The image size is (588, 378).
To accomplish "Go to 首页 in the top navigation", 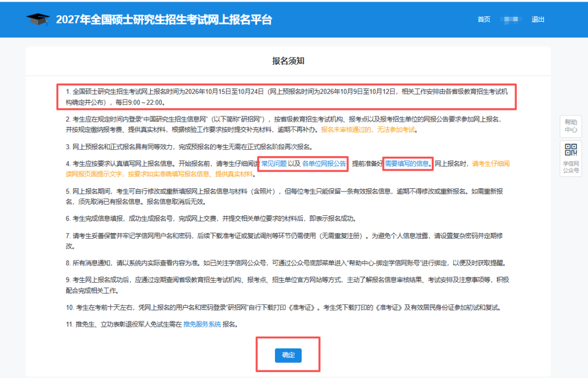I will click(484, 20).
